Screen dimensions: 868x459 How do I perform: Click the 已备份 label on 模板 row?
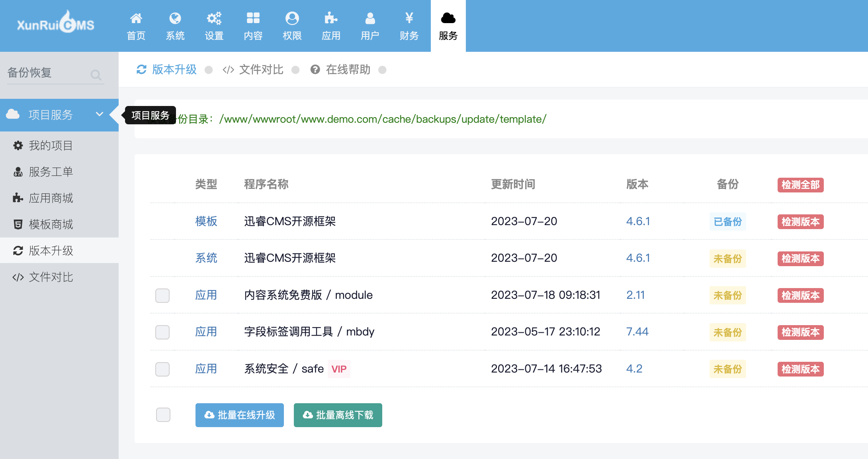tap(727, 222)
